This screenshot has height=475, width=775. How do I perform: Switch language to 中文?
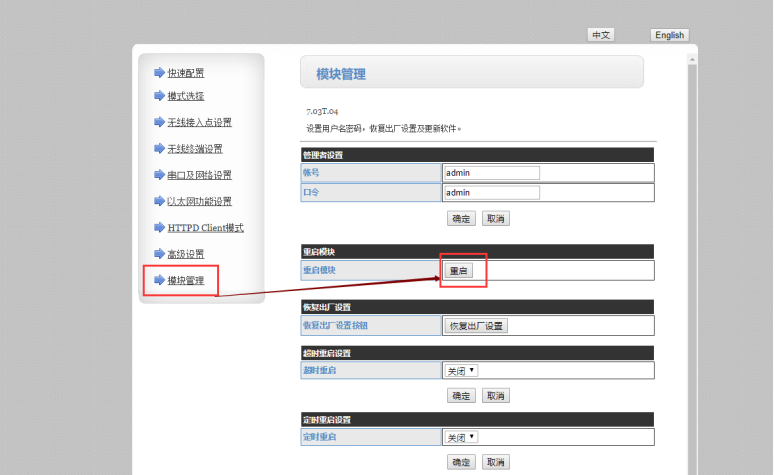click(601, 35)
